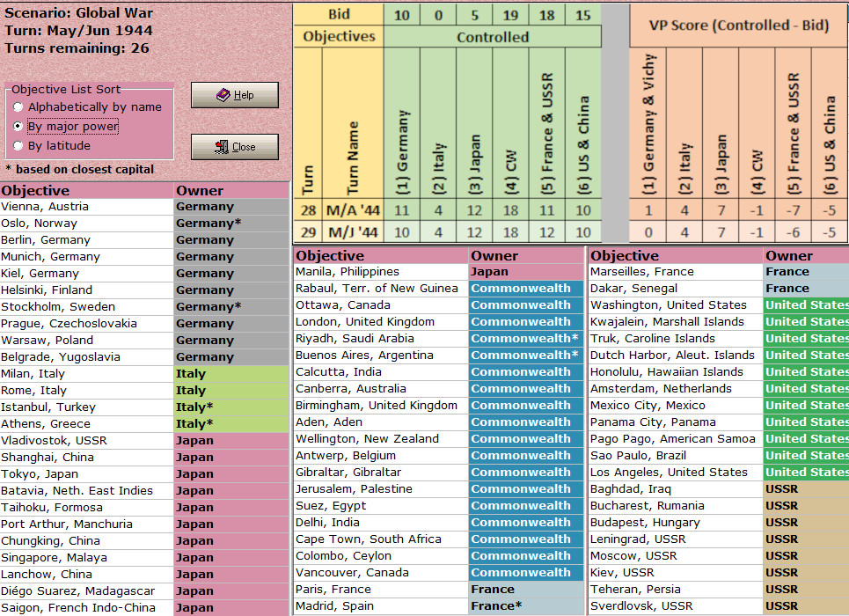
Task: Select Suez, Egypt objective
Action: [381, 506]
